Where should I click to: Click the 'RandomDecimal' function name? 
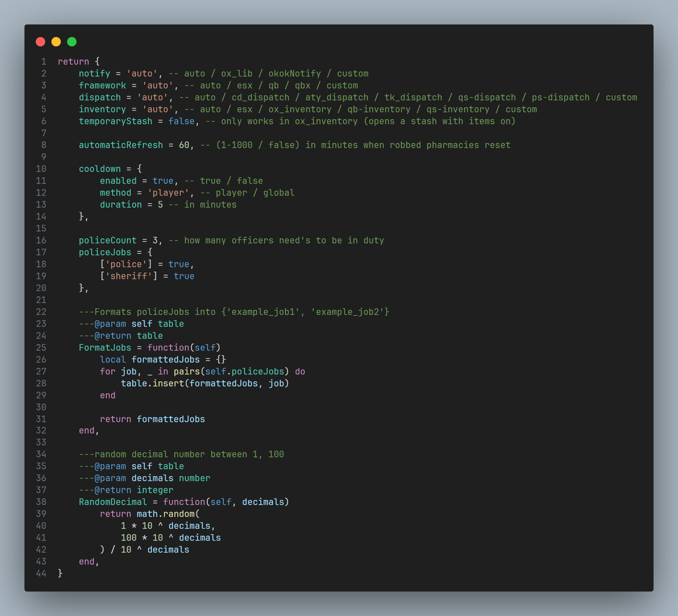113,502
